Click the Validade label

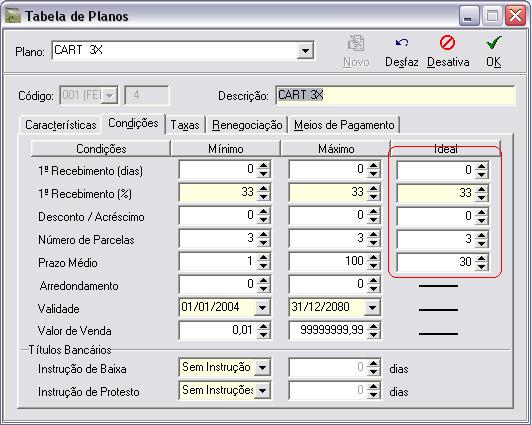click(x=58, y=309)
